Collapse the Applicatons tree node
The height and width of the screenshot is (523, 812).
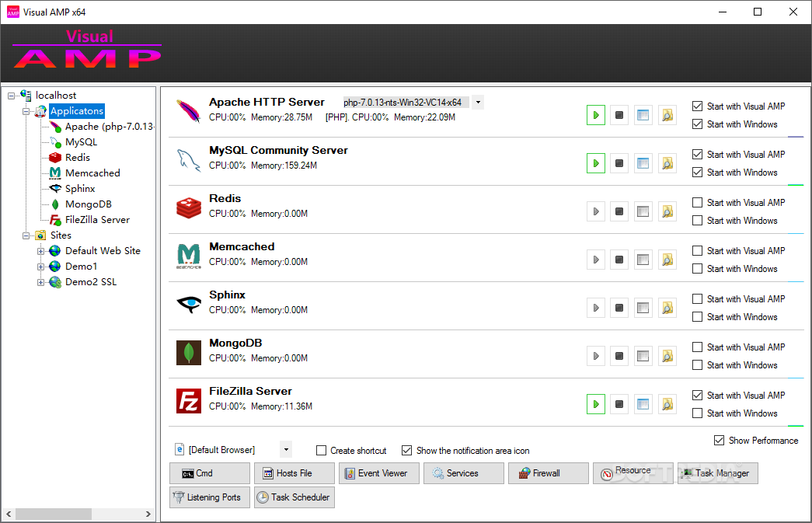[26, 111]
